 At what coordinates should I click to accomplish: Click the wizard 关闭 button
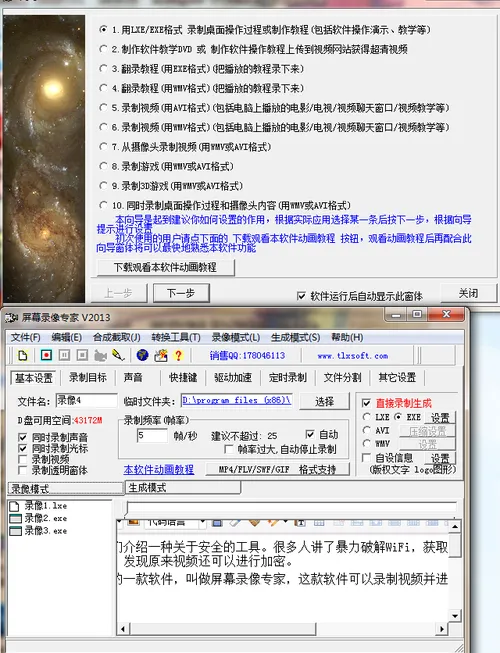[x=468, y=293]
